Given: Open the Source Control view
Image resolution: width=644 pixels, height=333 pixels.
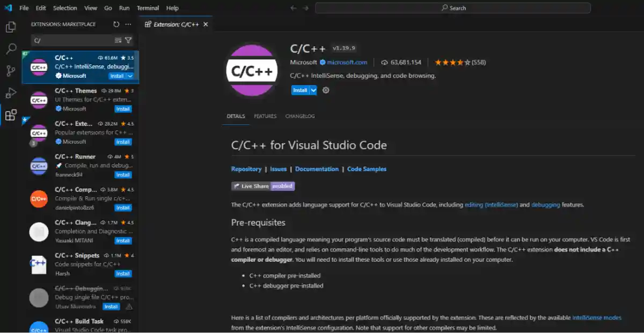Looking at the screenshot, I should coord(10,70).
